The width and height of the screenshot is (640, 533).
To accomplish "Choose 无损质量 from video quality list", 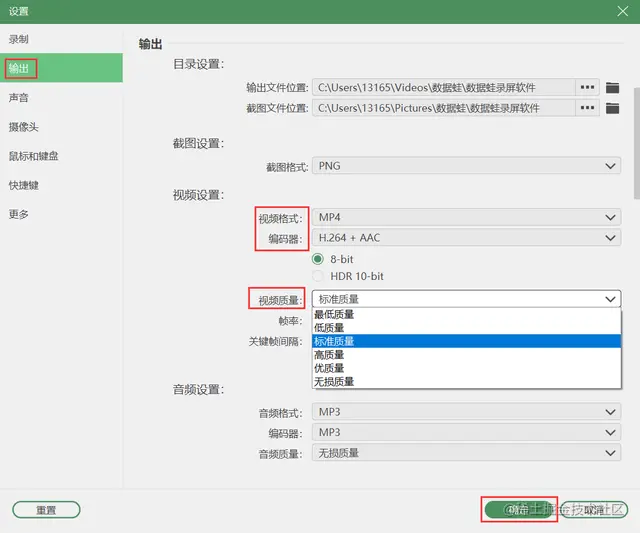I will point(467,382).
